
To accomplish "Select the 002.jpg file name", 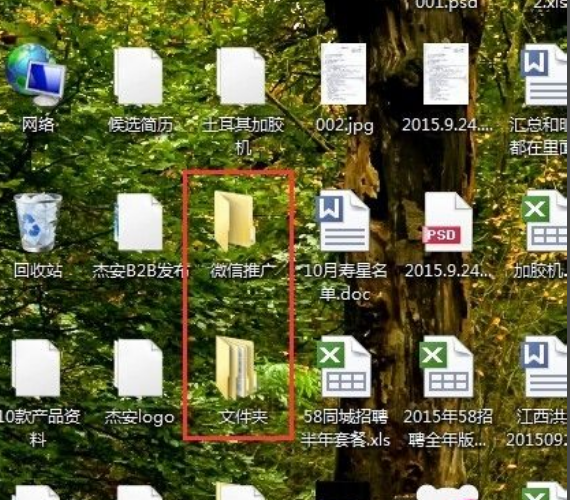I will (x=345, y=125).
